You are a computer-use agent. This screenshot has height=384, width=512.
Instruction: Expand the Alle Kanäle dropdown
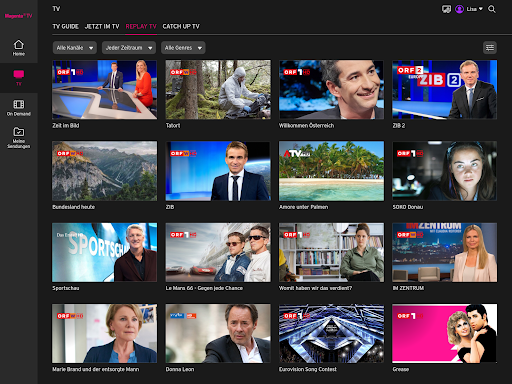pos(75,48)
